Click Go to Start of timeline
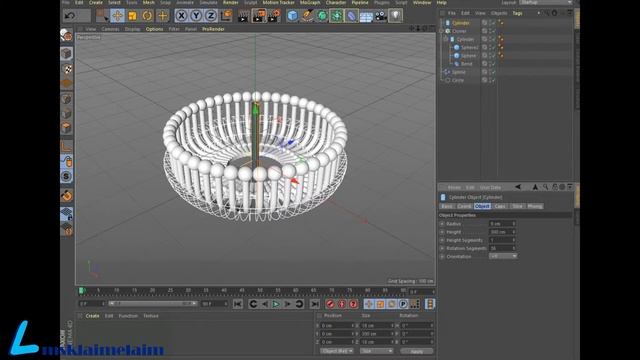This screenshot has height=360, width=640. click(238, 304)
